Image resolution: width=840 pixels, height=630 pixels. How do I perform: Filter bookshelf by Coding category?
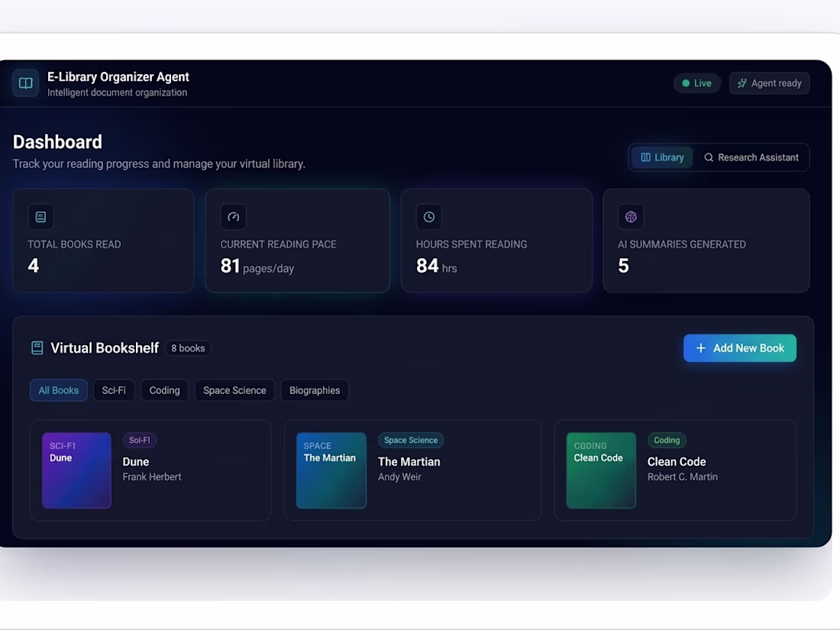click(x=164, y=390)
